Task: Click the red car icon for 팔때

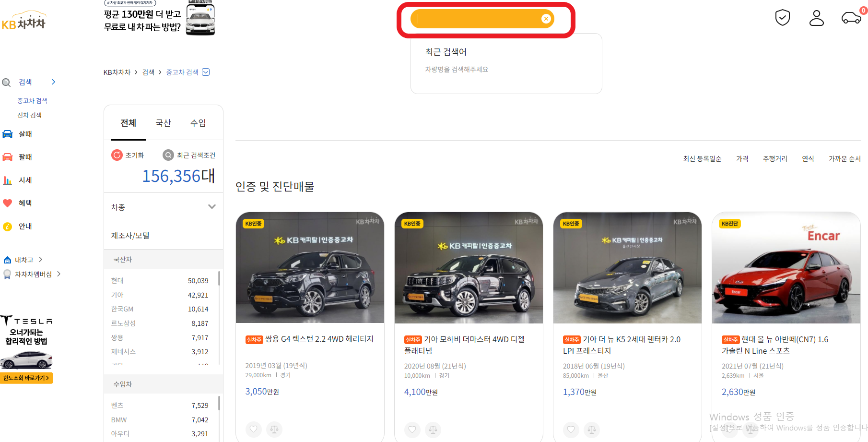Action: [x=7, y=157]
